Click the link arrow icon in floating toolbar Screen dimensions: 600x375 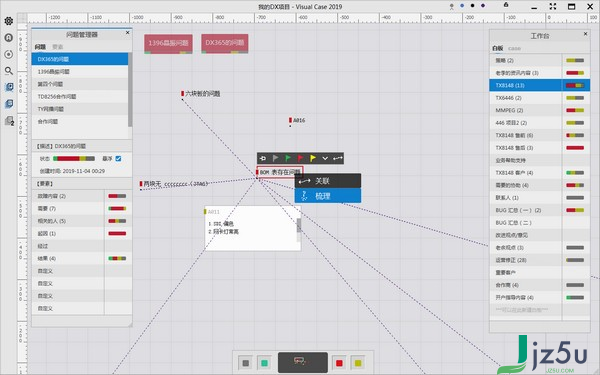[338, 158]
